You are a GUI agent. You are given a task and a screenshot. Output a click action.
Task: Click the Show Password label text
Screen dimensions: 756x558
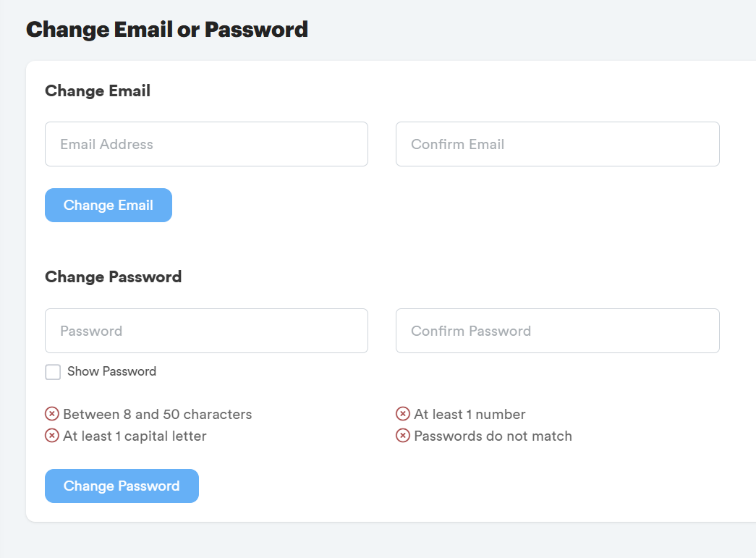[111, 371]
